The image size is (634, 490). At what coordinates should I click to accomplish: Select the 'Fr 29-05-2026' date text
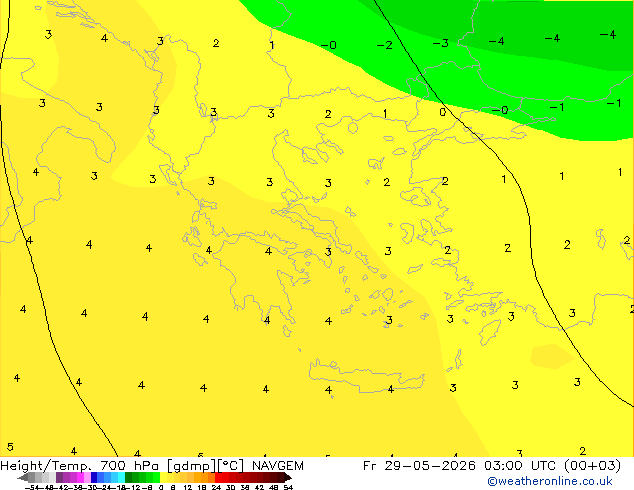(x=419, y=466)
